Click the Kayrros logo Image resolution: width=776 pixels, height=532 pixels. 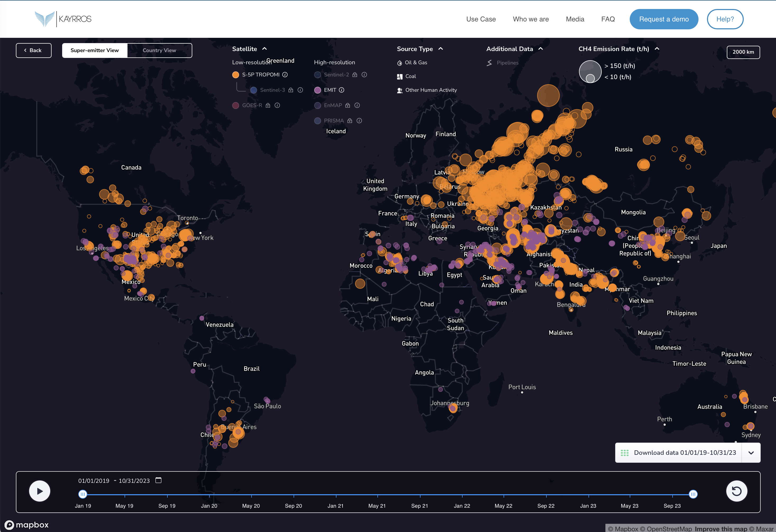63,19
